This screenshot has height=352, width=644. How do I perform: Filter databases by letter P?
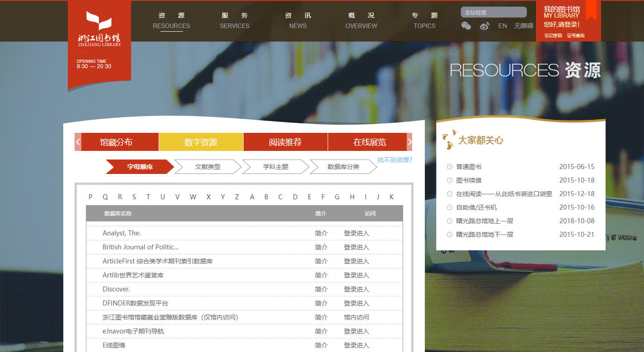(90, 197)
